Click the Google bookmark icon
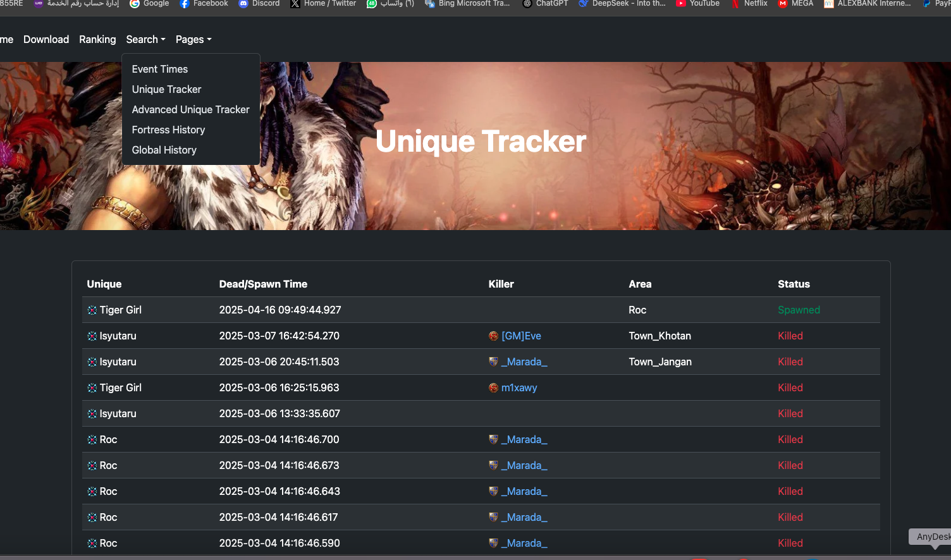Image resolution: width=951 pixels, height=560 pixels. (135, 4)
